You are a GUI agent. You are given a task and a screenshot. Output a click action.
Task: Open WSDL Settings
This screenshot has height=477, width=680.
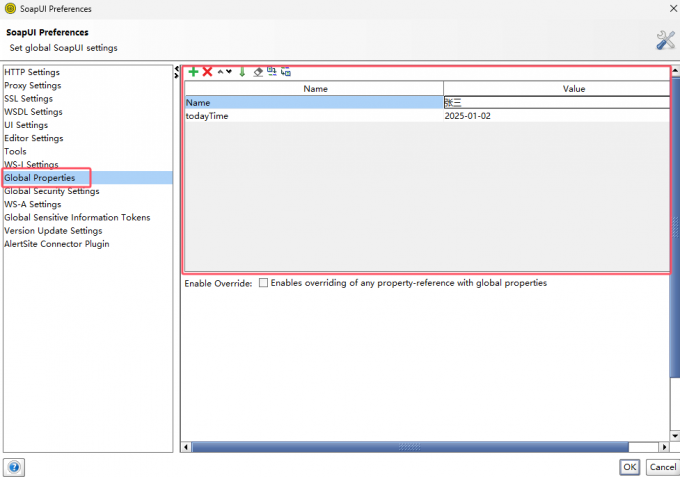33,112
